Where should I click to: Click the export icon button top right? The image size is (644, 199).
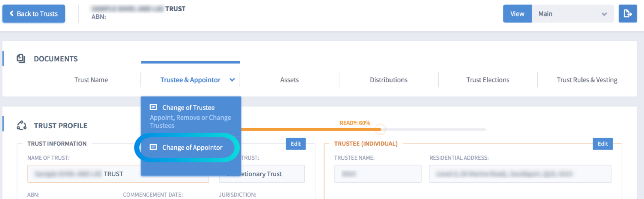click(628, 14)
